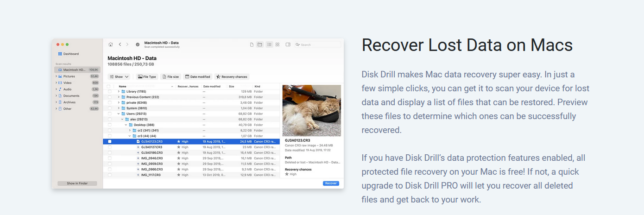The height and width of the screenshot is (215, 644).
Task: Expand the Previous Content (222) folder
Action: click(x=119, y=97)
